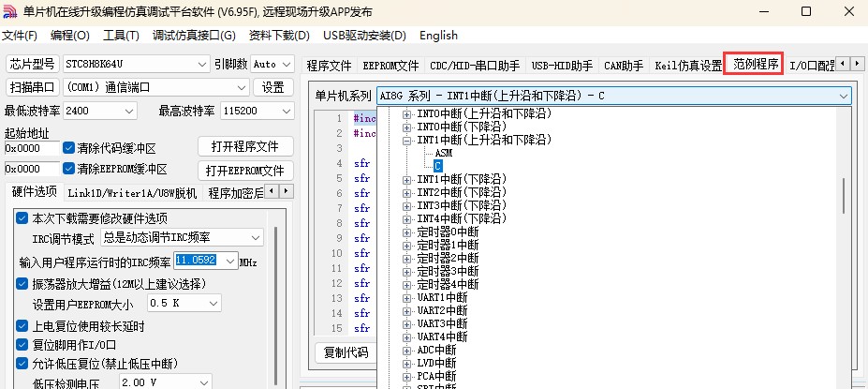Screen dimensions: 868x389
Task: Open the 最高波特率 115200 dropdown
Action: pos(257,111)
